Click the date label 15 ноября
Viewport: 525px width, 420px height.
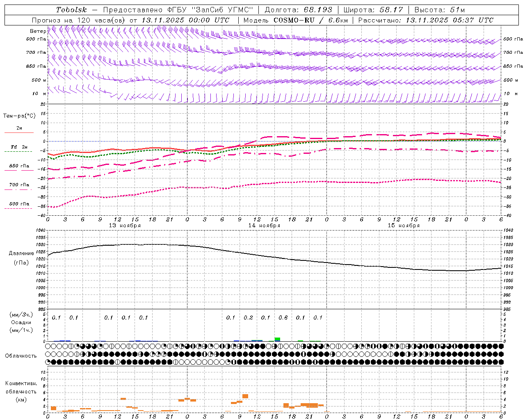(x=404, y=226)
